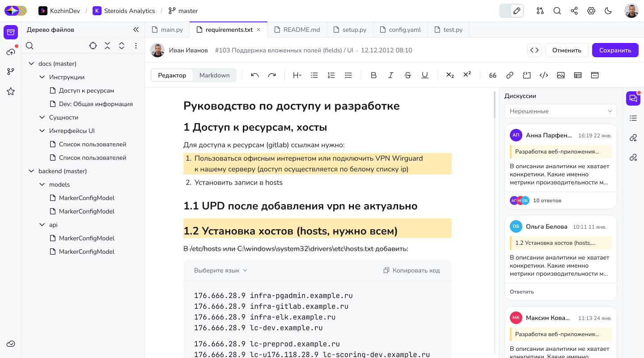Toggle the Сущности folder
Screen dimensions: 644x358
coord(42,117)
